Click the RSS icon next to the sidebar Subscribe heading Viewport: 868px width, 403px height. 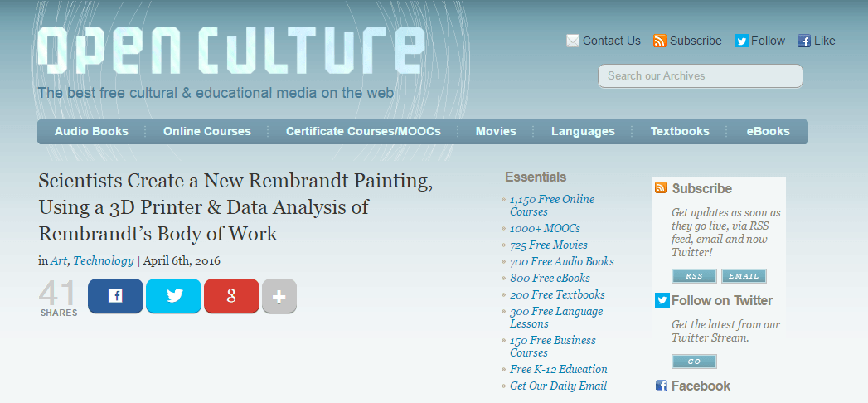click(661, 187)
